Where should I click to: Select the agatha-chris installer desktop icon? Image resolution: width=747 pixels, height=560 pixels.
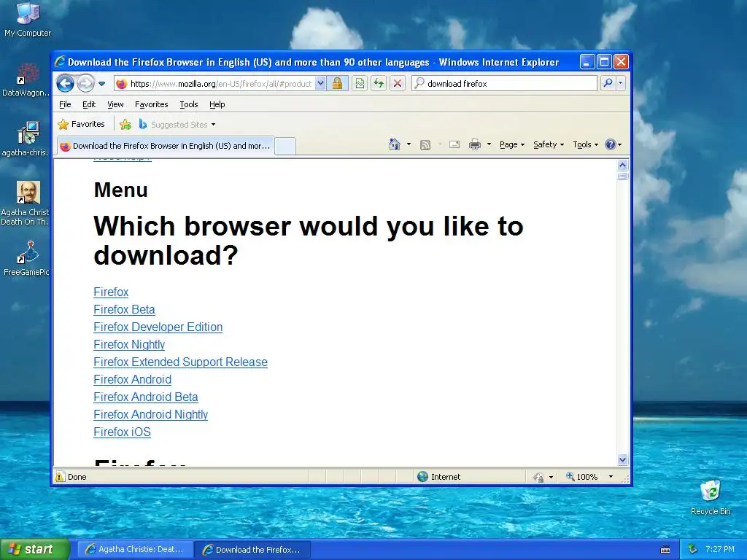pyautogui.click(x=26, y=139)
